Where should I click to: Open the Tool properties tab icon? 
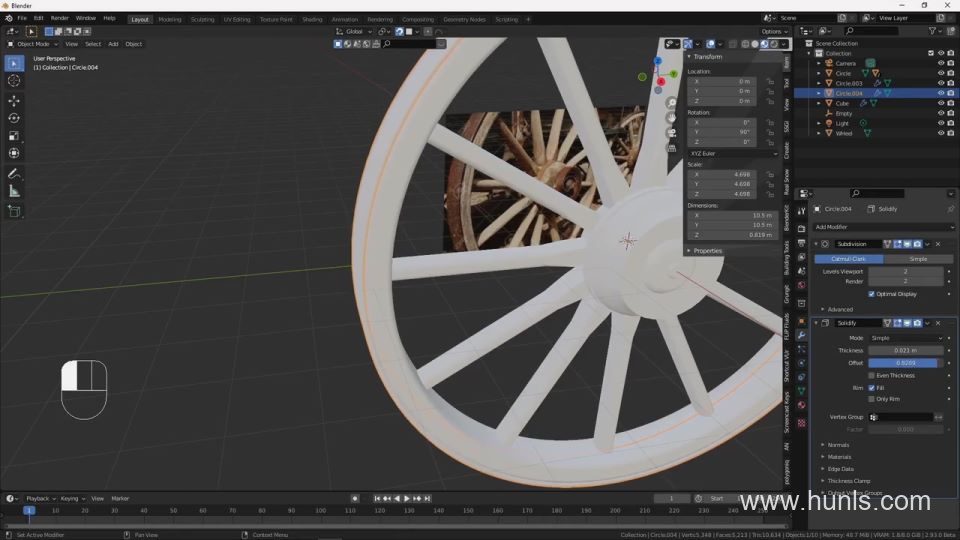(x=801, y=211)
